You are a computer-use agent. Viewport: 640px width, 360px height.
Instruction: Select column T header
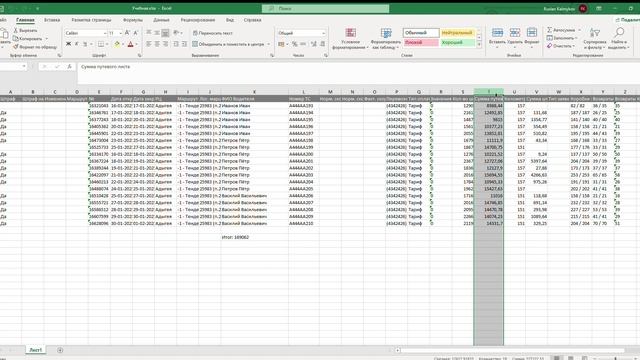[489, 92]
